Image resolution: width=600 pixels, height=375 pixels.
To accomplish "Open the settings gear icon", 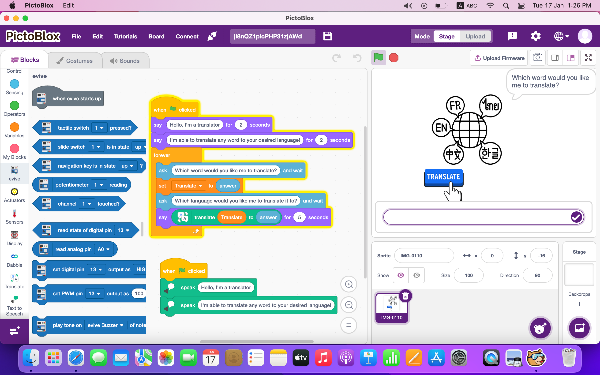I will 535,36.
